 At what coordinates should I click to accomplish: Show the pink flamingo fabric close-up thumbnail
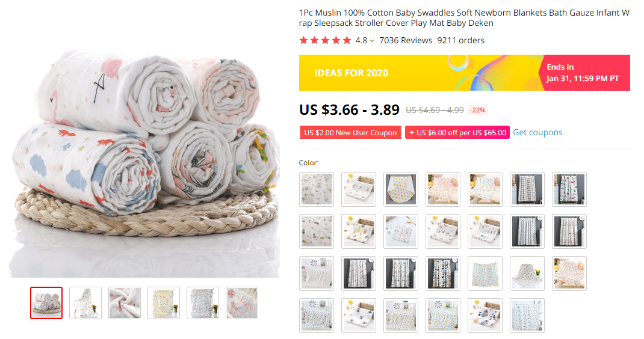(125, 303)
